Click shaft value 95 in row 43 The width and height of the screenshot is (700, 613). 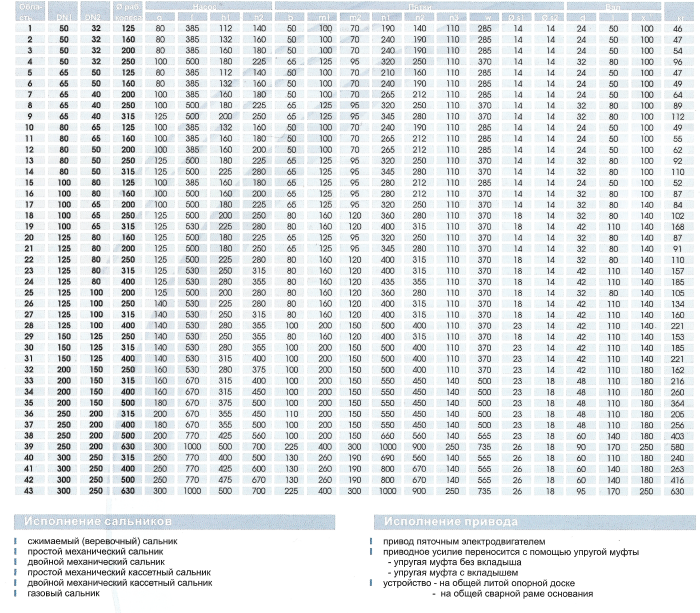tap(581, 491)
